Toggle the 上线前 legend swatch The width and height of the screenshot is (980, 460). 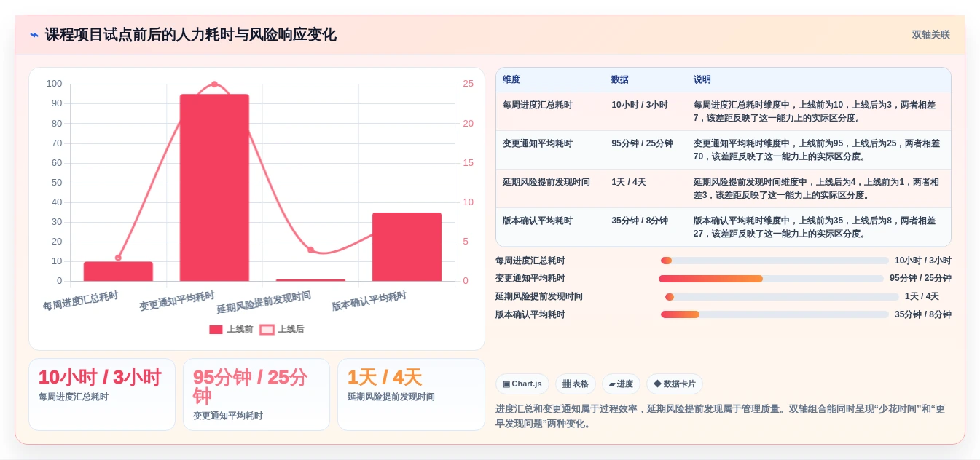(216, 330)
